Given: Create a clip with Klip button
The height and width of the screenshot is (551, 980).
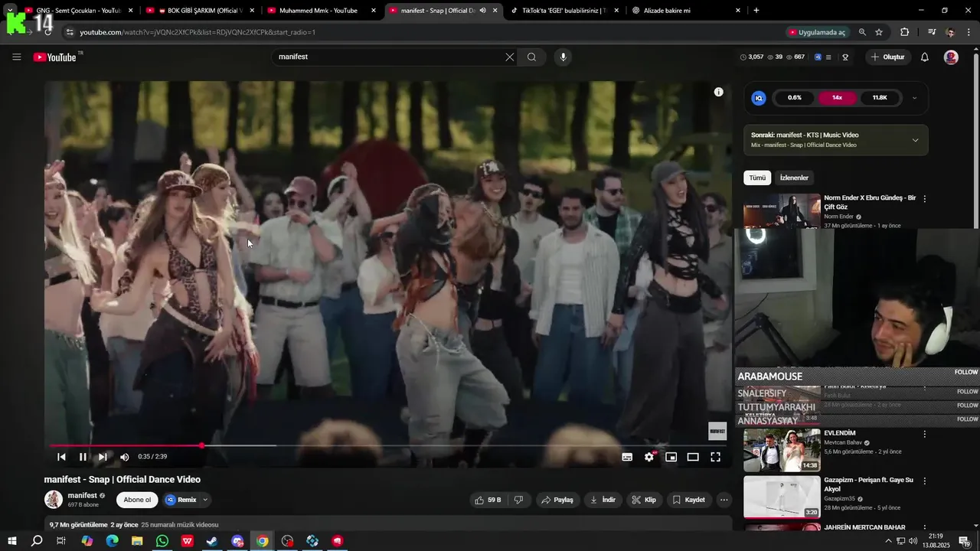Looking at the screenshot, I should pyautogui.click(x=643, y=500).
